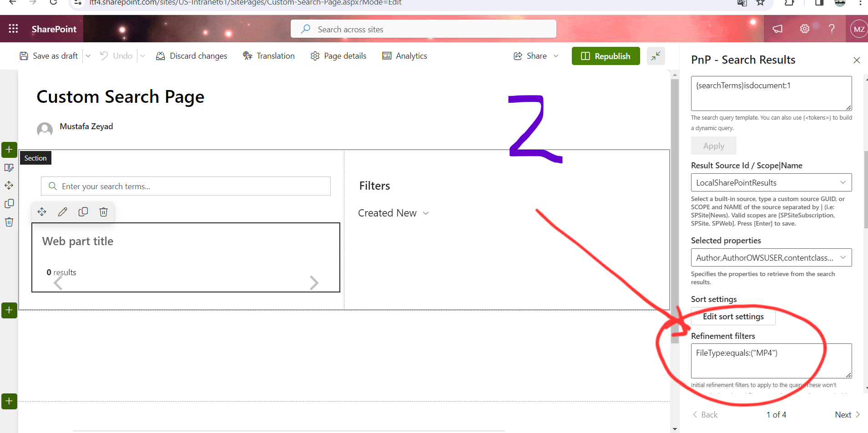Edit section layout icon in left rail
The width and height of the screenshot is (868, 433).
click(x=9, y=167)
